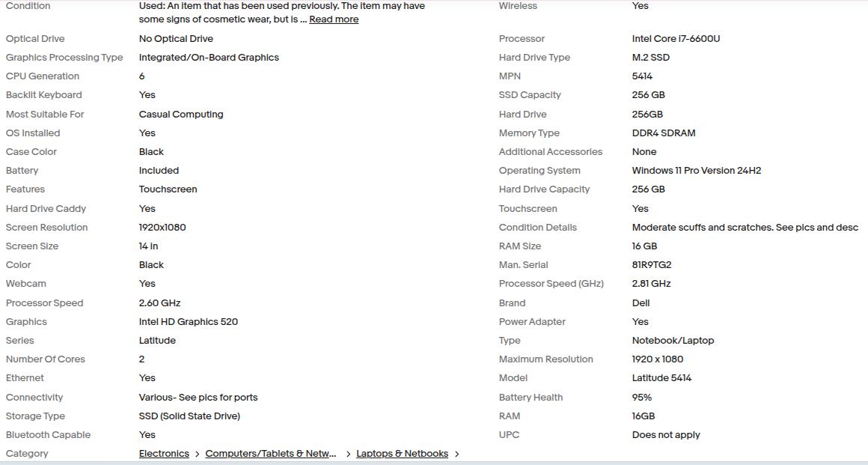Click the 'M.2 SSD' hard drive type value
This screenshot has width=868, height=465.
[650, 58]
